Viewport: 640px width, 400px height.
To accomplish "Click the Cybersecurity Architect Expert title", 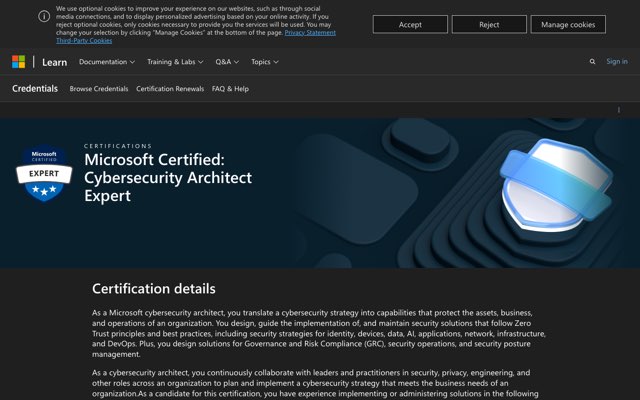I will 168,178.
